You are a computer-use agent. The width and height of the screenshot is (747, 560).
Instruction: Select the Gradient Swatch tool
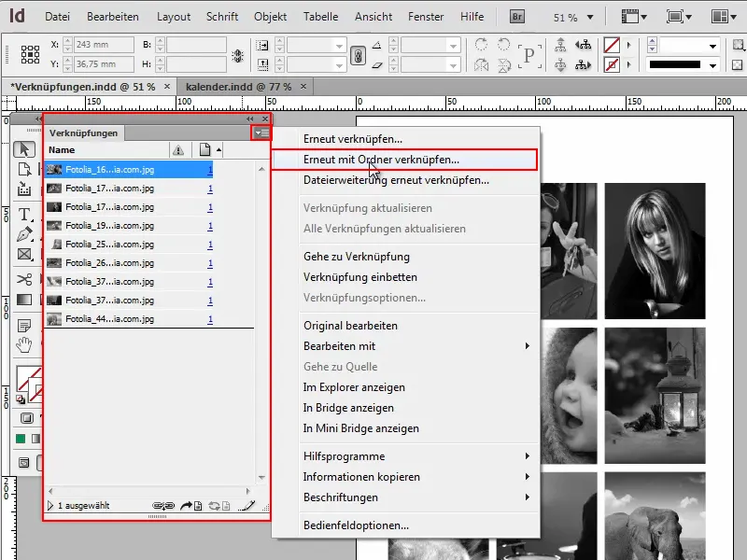point(24,300)
